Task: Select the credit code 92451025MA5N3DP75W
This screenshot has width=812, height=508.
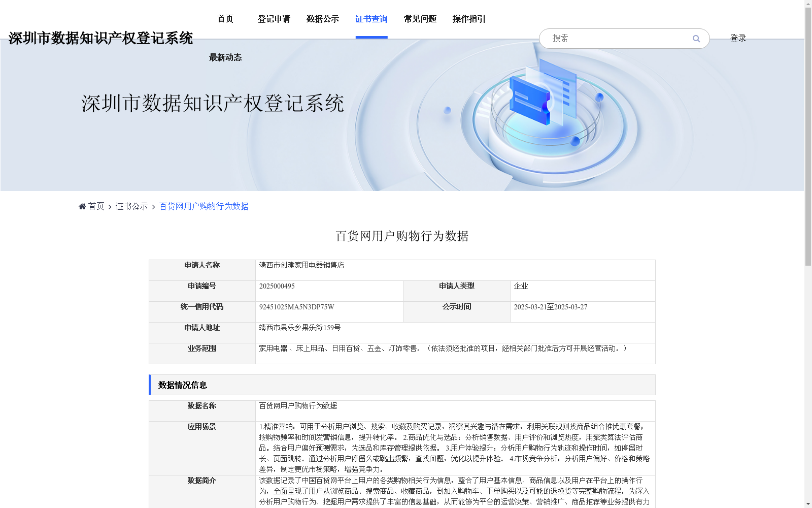Action: point(297,307)
